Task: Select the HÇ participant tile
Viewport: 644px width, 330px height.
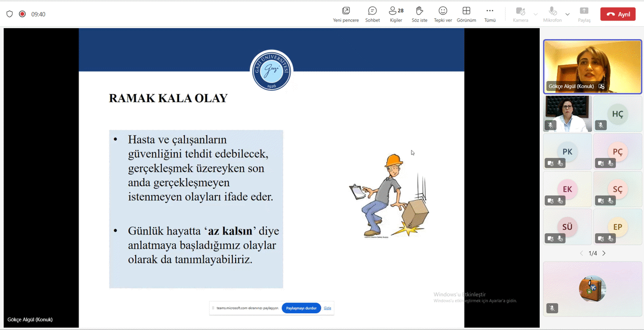Action: 618,113
